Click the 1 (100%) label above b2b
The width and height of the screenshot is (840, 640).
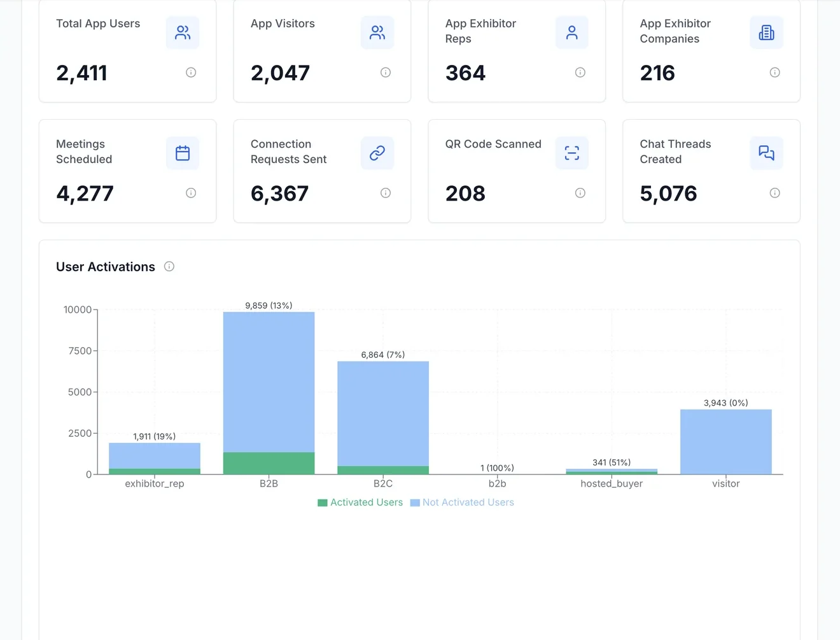point(497,468)
